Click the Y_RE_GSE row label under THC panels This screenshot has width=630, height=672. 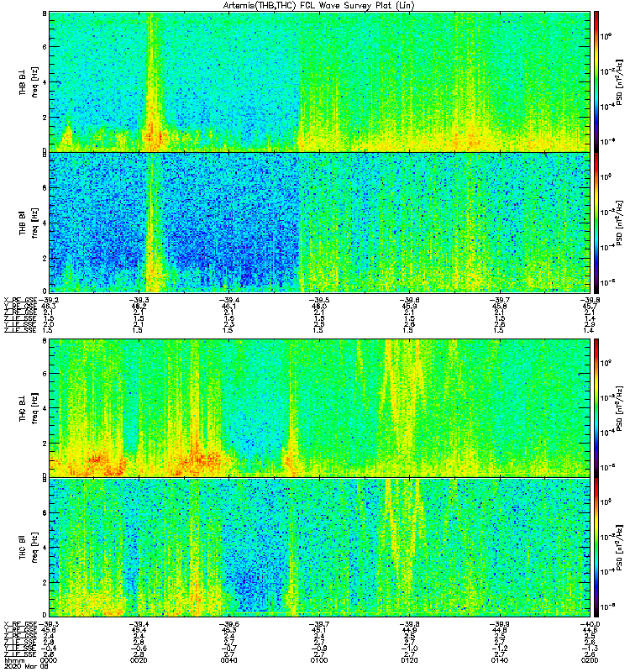click(x=20, y=630)
